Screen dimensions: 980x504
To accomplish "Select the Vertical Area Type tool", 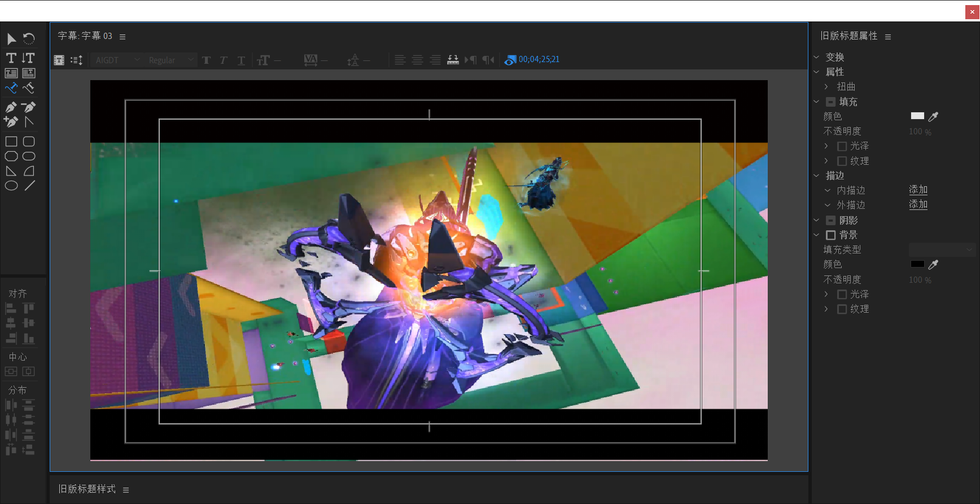I will [x=29, y=73].
